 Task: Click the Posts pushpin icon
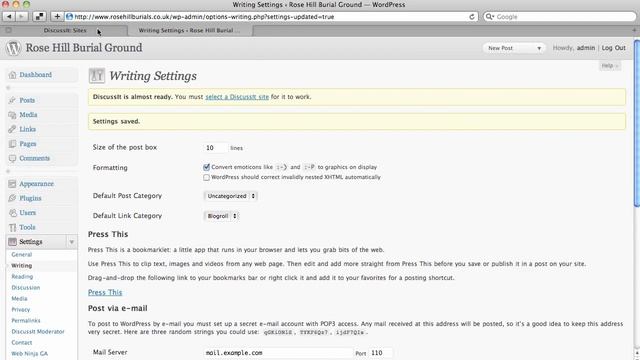(12, 100)
